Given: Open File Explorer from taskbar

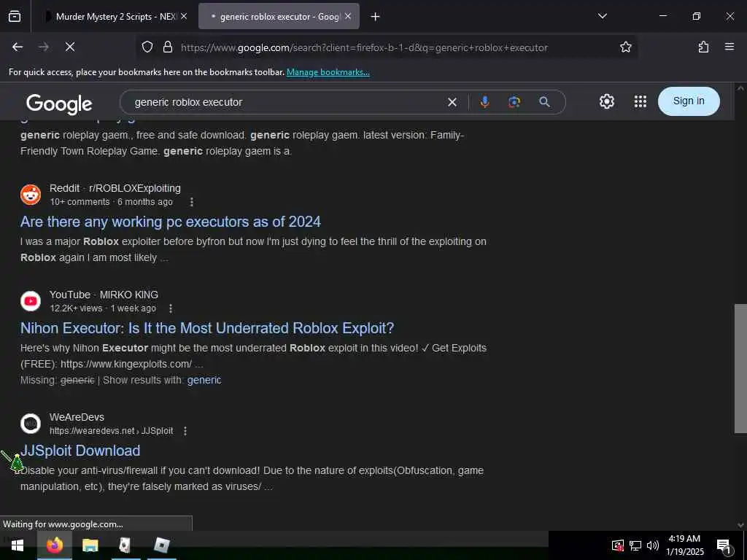Looking at the screenshot, I should (90, 545).
